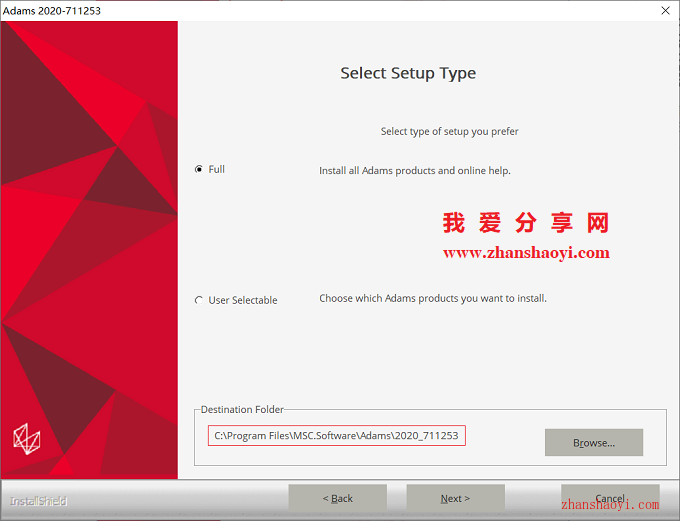This screenshot has width=680, height=521.
Task: Click the InstallShield label
Action: pyautogui.click(x=38, y=501)
